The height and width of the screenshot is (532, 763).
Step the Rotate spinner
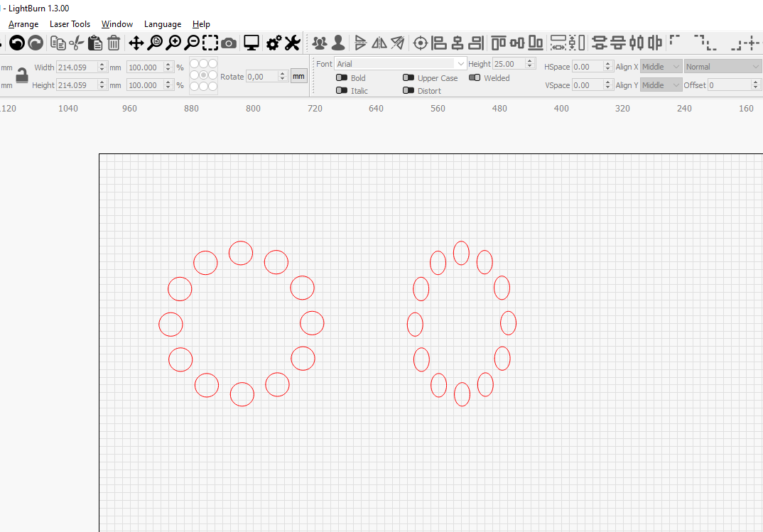[x=283, y=76]
